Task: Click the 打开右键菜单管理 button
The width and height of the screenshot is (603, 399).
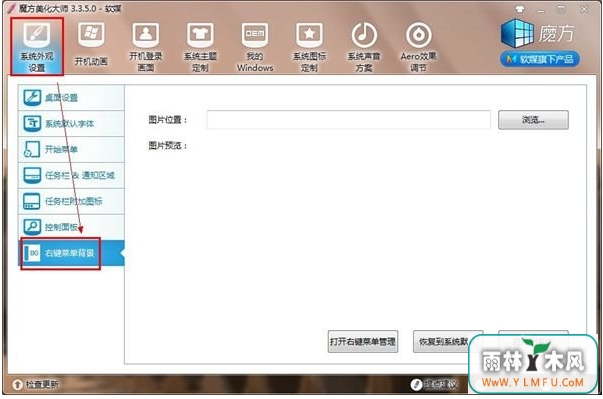Action: (363, 341)
